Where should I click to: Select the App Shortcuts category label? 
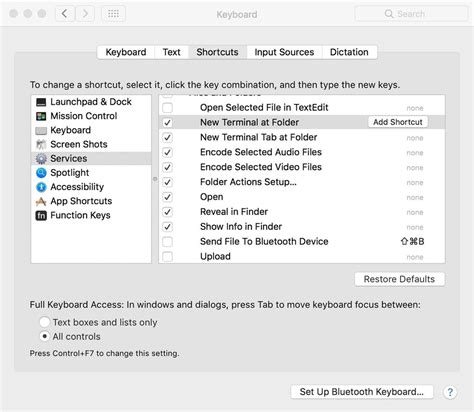tap(81, 201)
